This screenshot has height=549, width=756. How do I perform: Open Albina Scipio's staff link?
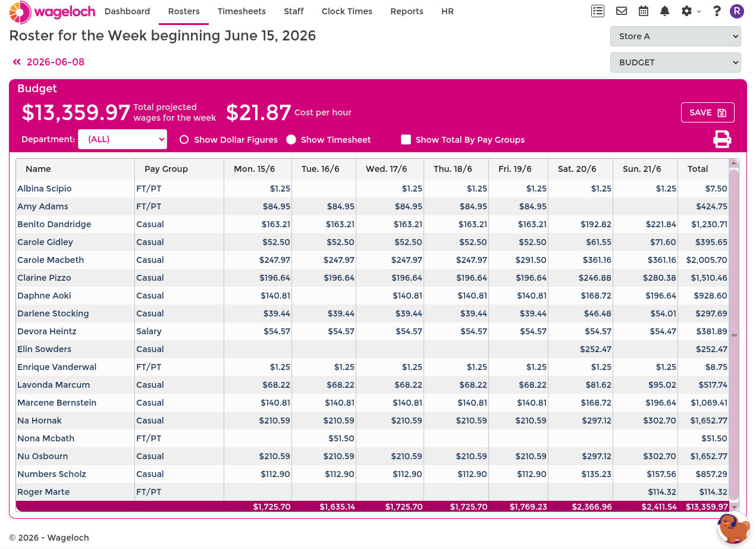[45, 189]
